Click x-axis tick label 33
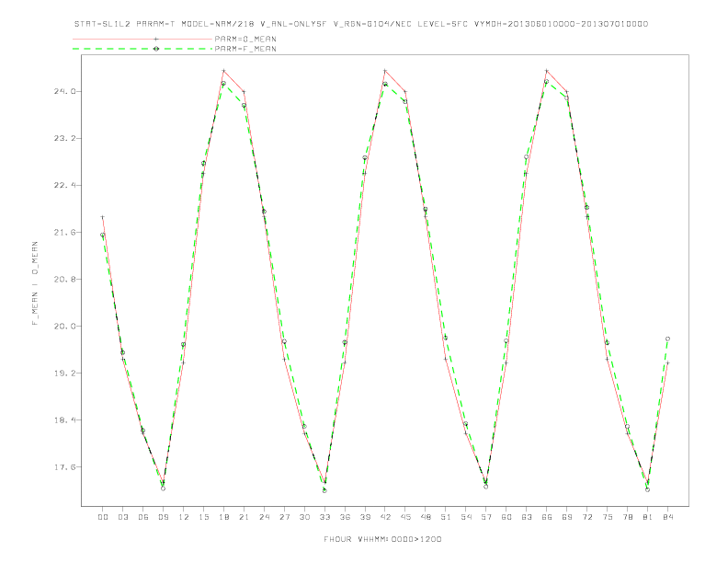728x563 pixels. [x=324, y=517]
